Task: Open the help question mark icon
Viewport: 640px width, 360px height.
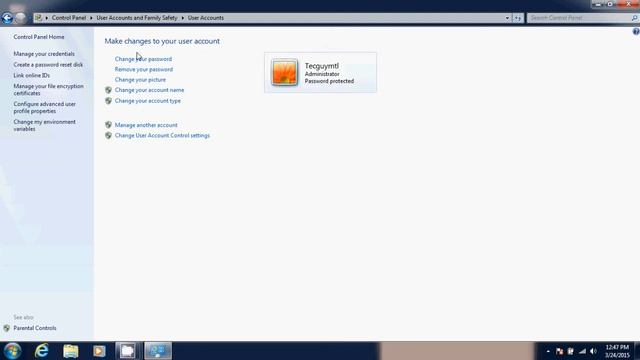Action: click(636, 31)
